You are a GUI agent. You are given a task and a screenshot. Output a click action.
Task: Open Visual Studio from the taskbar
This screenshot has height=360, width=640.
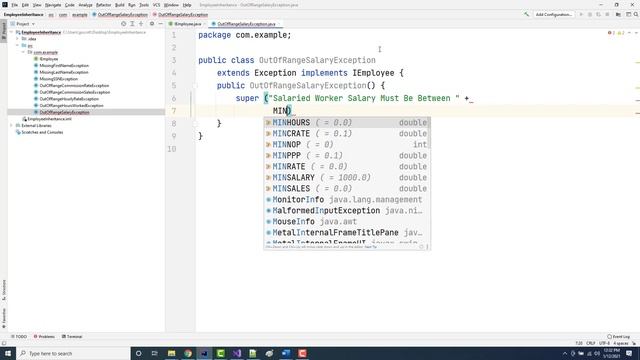pos(237,353)
